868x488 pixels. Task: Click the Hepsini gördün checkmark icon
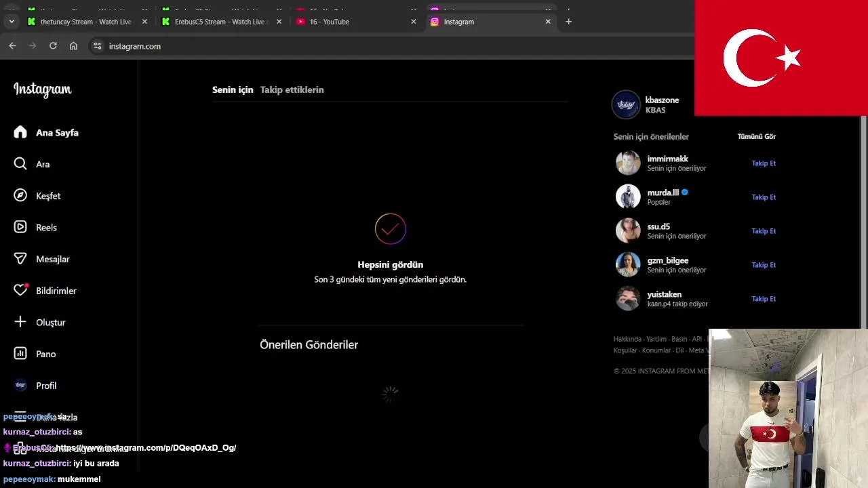click(x=391, y=229)
